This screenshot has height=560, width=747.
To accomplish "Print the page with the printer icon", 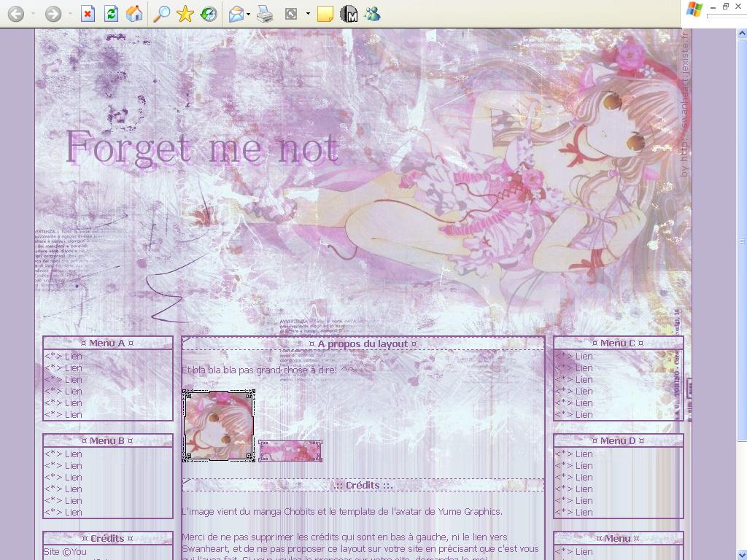I will click(x=265, y=15).
